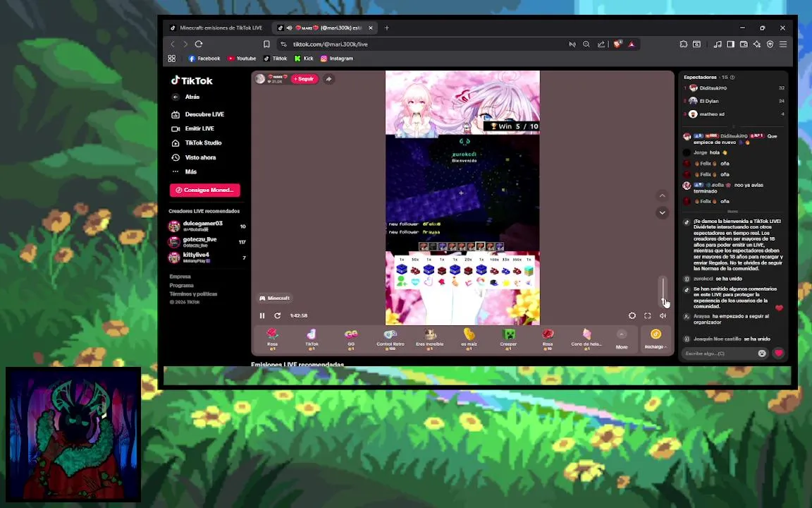
Task: Click the tiktok.com address bar
Action: (424, 44)
